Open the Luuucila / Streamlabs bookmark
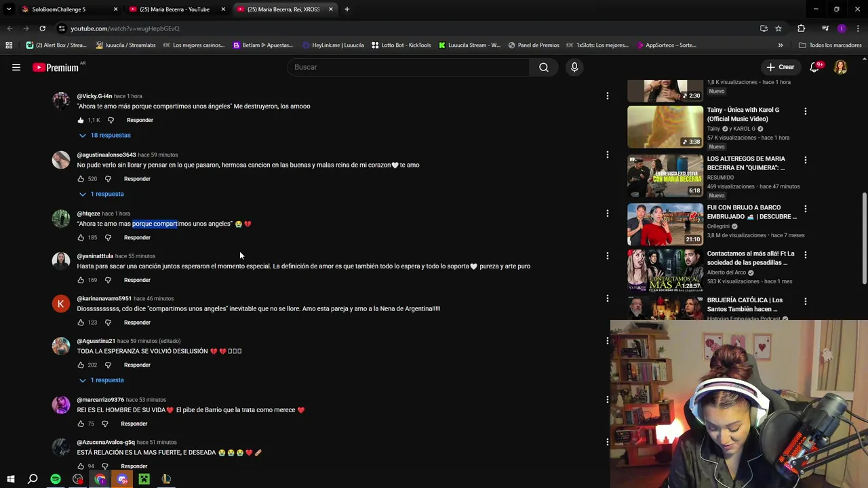 pyautogui.click(x=125, y=45)
